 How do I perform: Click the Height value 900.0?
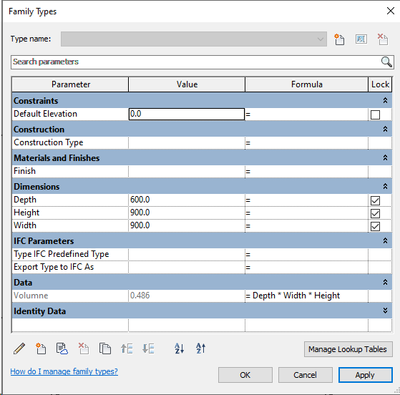click(187, 213)
